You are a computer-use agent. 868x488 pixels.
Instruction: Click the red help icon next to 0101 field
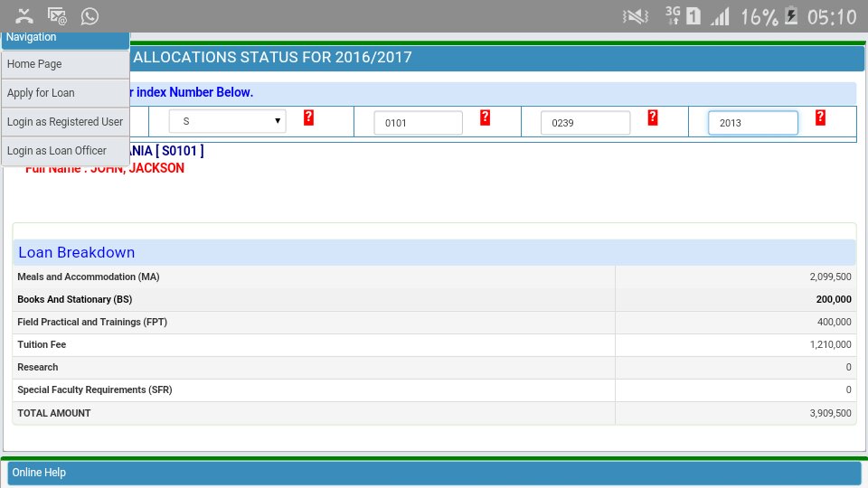(485, 117)
